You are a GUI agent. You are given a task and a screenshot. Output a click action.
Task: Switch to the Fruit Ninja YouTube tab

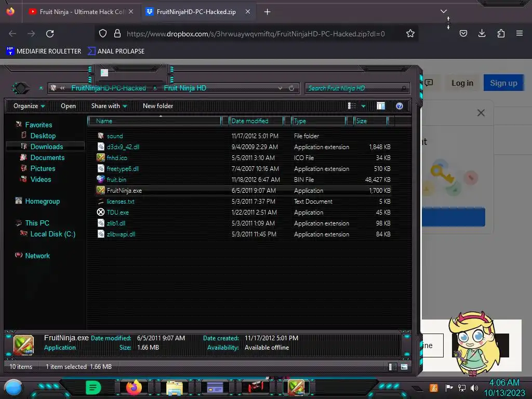click(x=81, y=12)
